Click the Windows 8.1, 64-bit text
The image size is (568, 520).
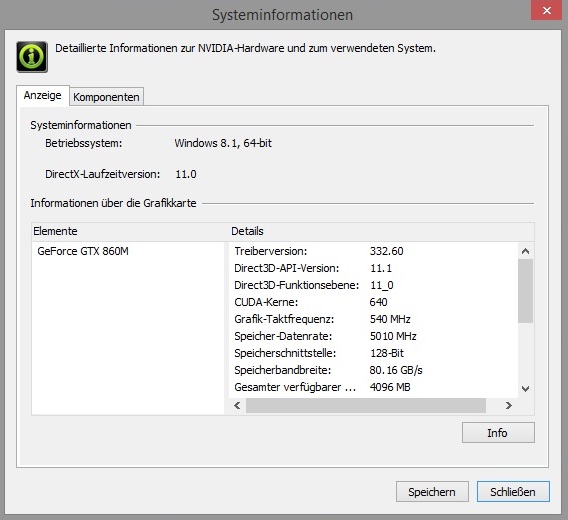pos(223,143)
